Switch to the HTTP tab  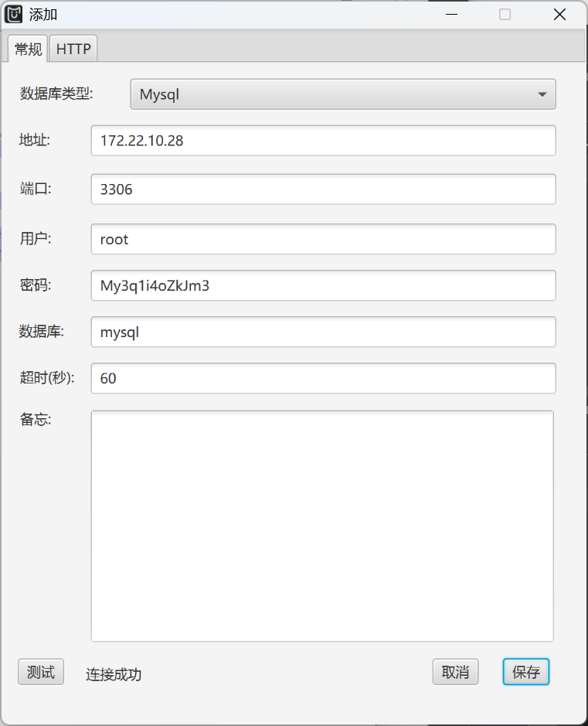(x=73, y=49)
